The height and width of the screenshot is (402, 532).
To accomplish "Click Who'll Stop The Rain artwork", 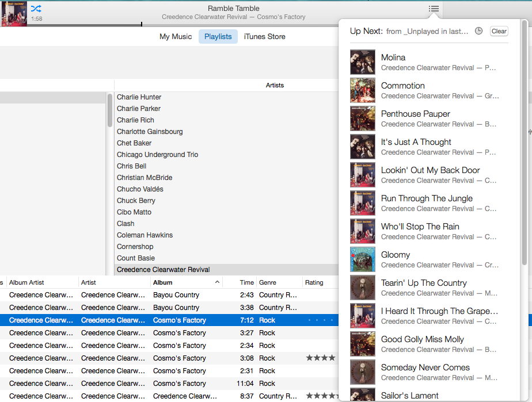I will click(x=363, y=231).
